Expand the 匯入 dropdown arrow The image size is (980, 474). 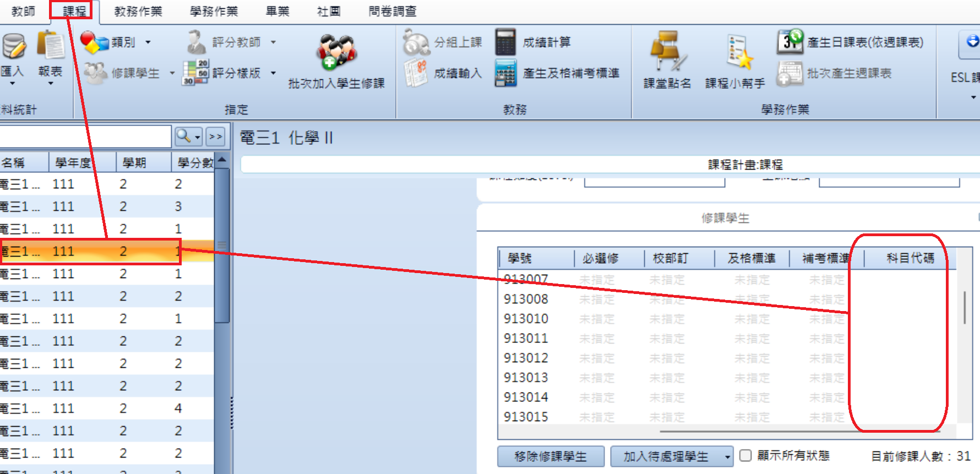tap(12, 84)
